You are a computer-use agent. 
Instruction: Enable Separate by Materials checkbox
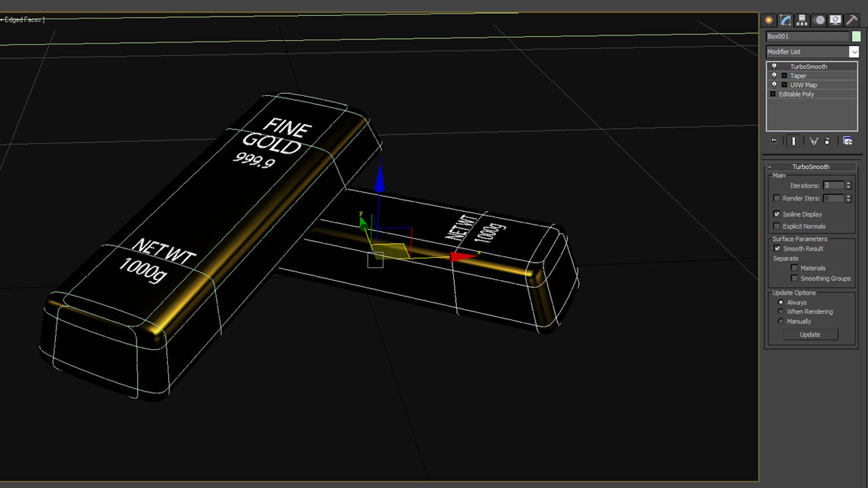794,268
